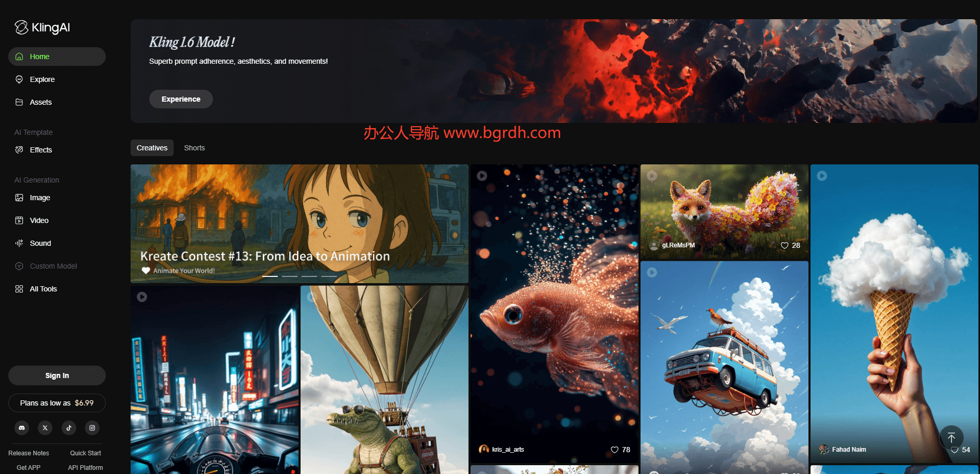This screenshot has width=980, height=474.
Task: Open Video generation in sidebar
Action: click(39, 220)
